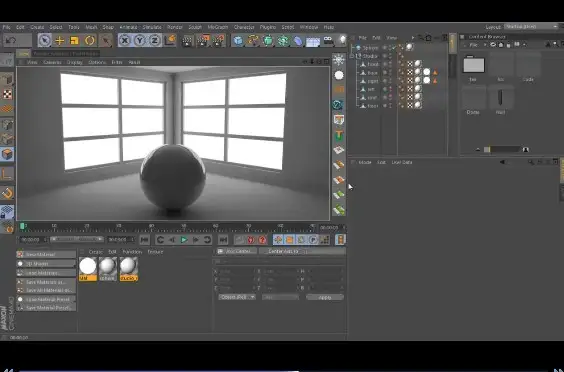Activate the Move tool
This screenshot has height=372, width=564.
point(59,41)
